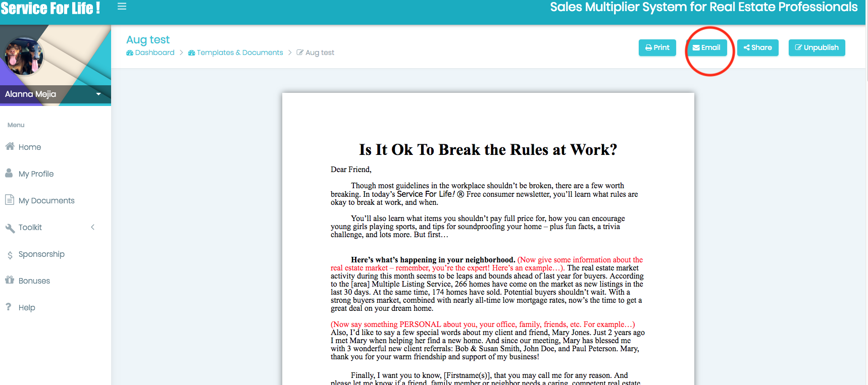This screenshot has height=385, width=868.
Task: Click the Sponsorship dollar sign icon
Action: (x=10, y=255)
